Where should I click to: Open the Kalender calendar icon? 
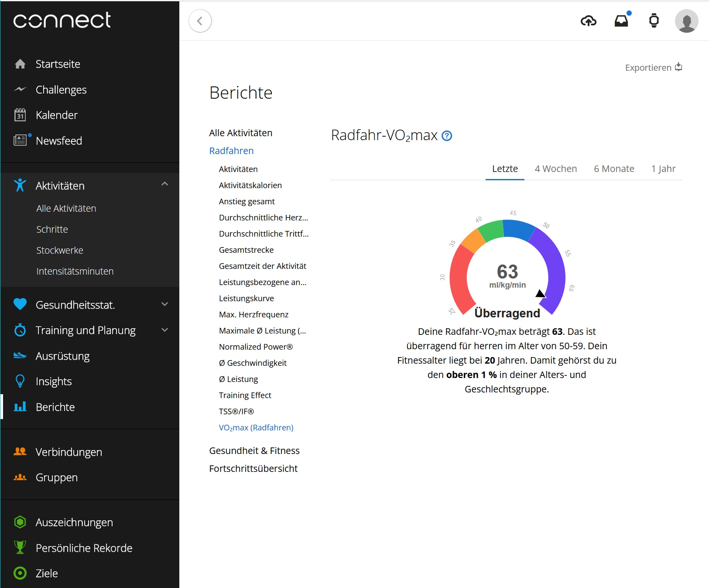(x=20, y=115)
